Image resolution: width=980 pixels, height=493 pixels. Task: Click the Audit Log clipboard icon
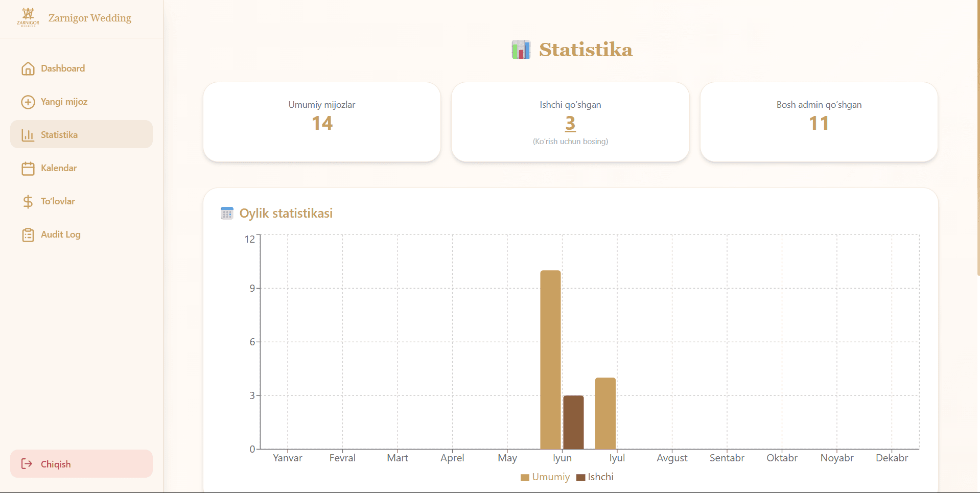click(28, 234)
